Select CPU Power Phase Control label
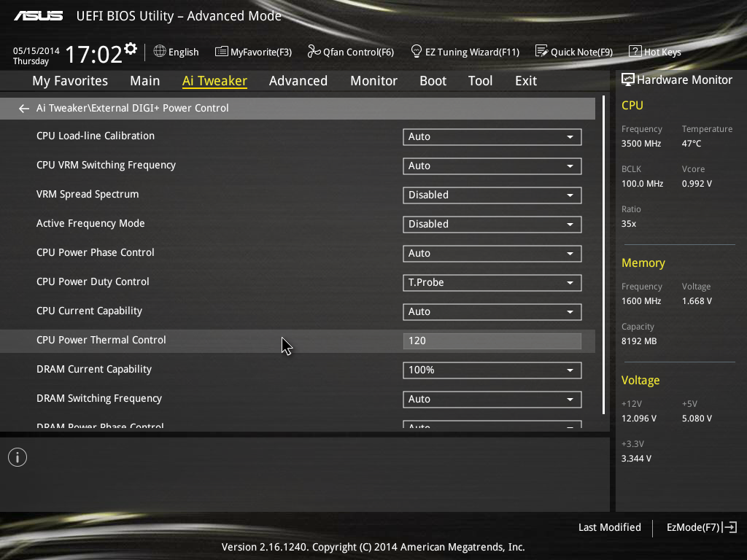 (x=96, y=252)
